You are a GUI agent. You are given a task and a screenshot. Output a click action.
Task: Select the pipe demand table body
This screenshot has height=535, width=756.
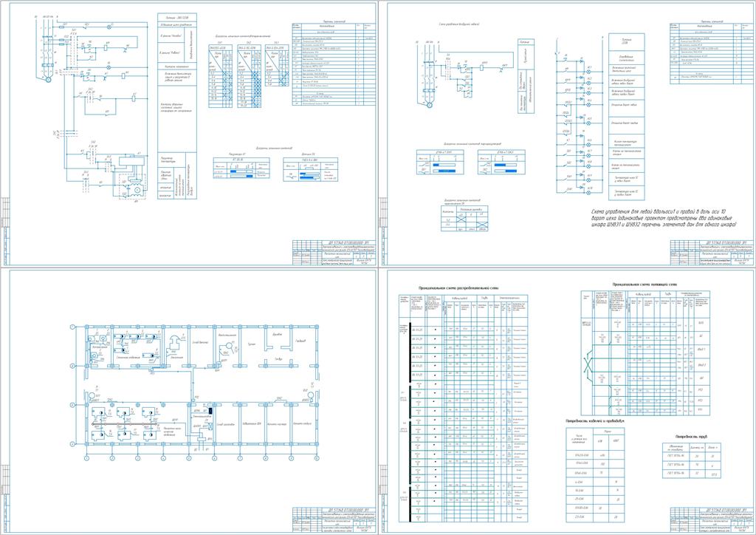click(691, 460)
